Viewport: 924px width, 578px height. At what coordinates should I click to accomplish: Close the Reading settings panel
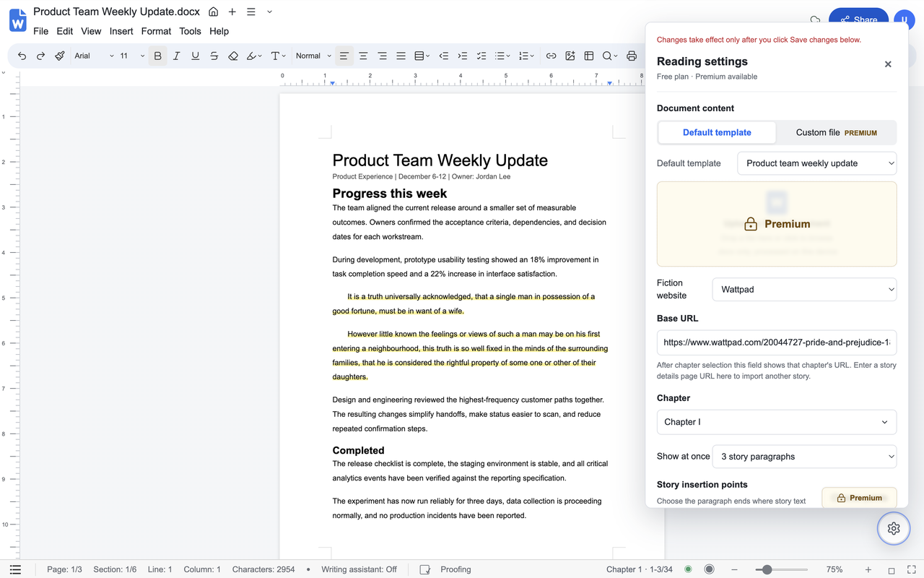888,64
